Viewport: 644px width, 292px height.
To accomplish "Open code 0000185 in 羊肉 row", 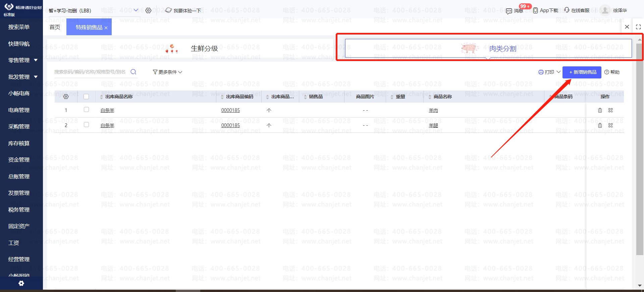I will click(230, 110).
